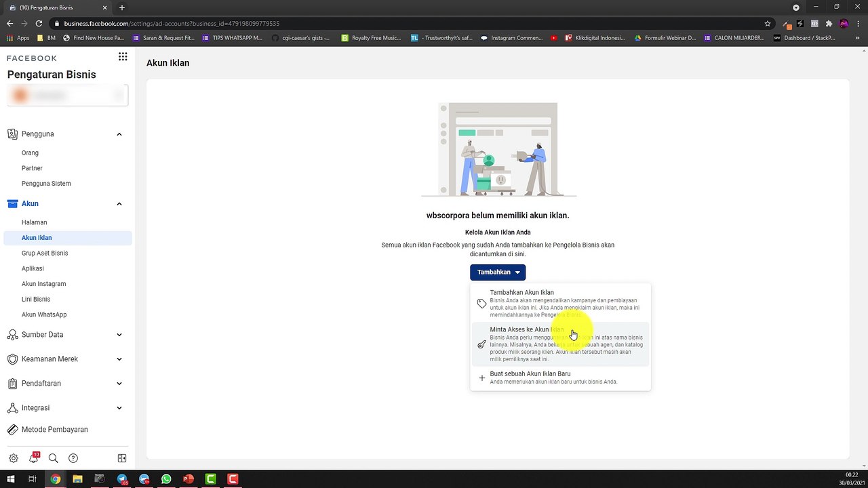
Task: Bookmark this page with the star icon
Action: pyautogui.click(x=768, y=23)
